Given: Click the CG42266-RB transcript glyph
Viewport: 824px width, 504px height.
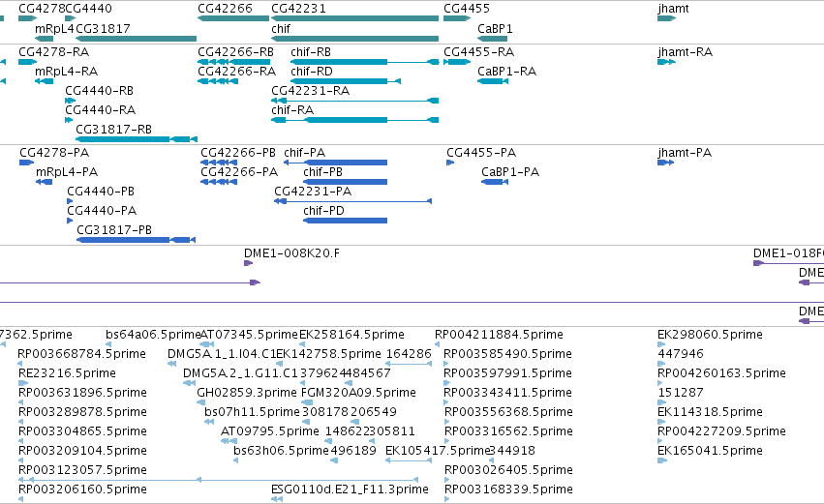Looking at the screenshot, I should tap(233, 62).
